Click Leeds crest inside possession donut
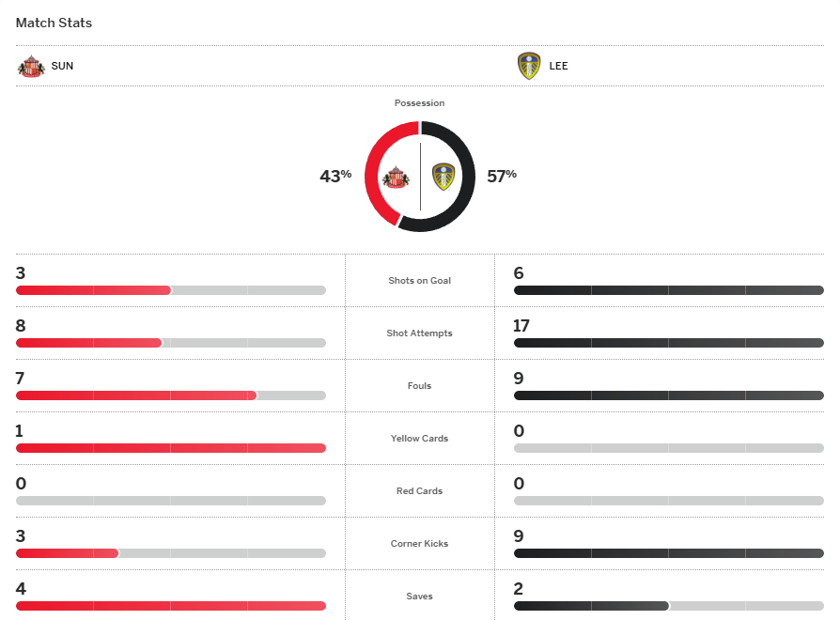 443,177
